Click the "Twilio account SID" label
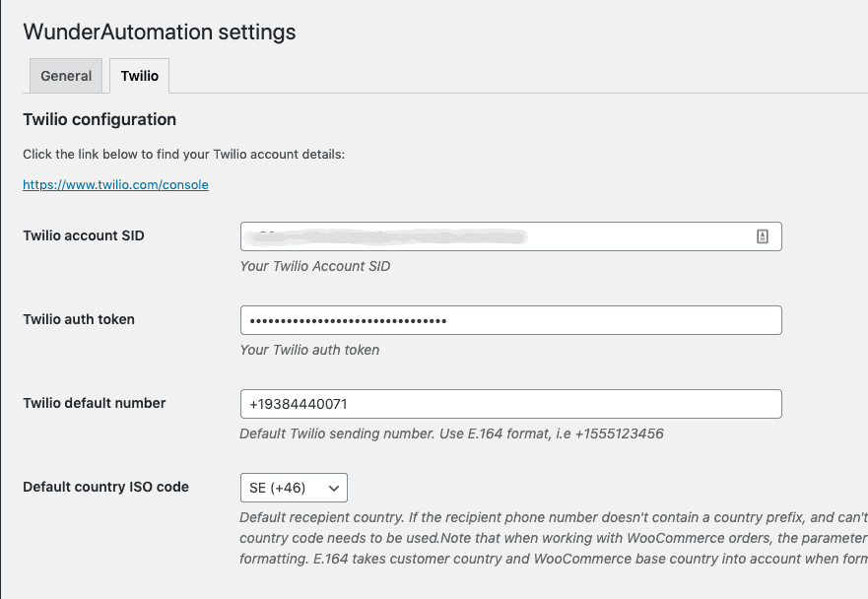 [x=84, y=235]
